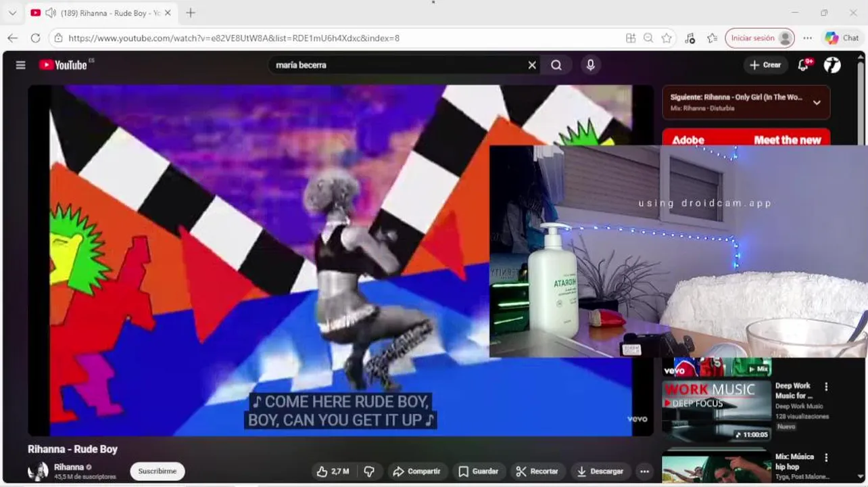Screen dimensions: 868x487
Task: Open Deep Work Music video thumbnail
Action: point(717,411)
